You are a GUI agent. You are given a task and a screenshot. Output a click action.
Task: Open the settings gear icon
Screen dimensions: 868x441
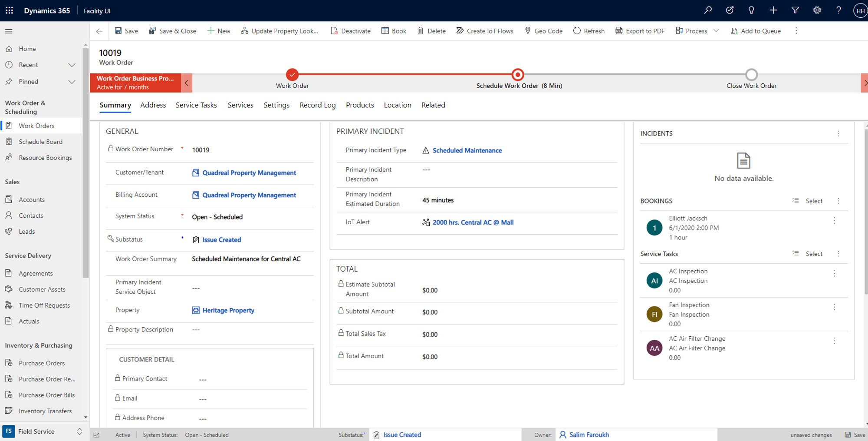click(x=817, y=10)
